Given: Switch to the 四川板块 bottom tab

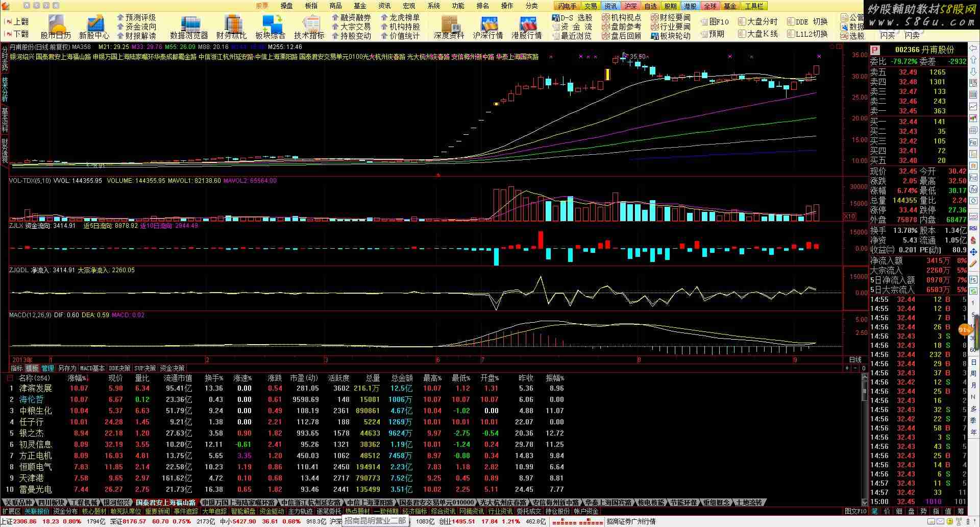Looking at the screenshot, I should pos(51,502).
